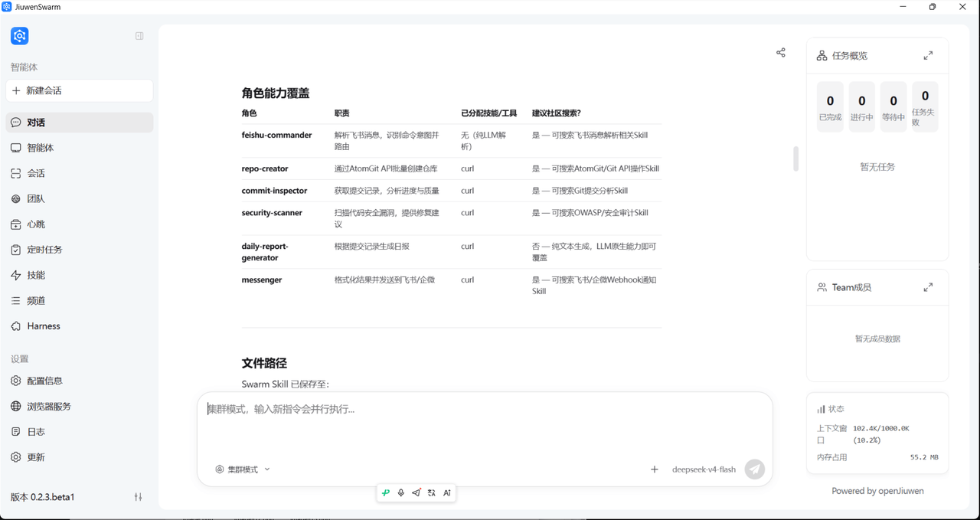980x520 pixels.
Task: Open the 智能体 sidebar page
Action: (80, 148)
